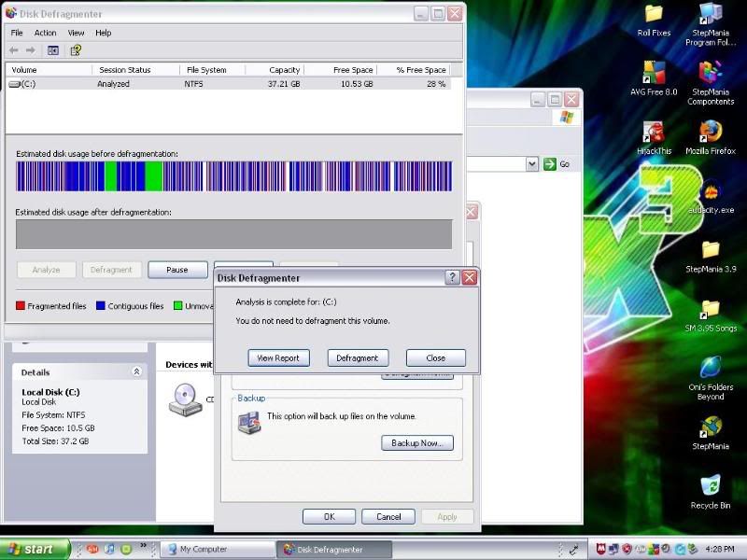Click the View Report button
The height and width of the screenshot is (560, 747).
278,357
